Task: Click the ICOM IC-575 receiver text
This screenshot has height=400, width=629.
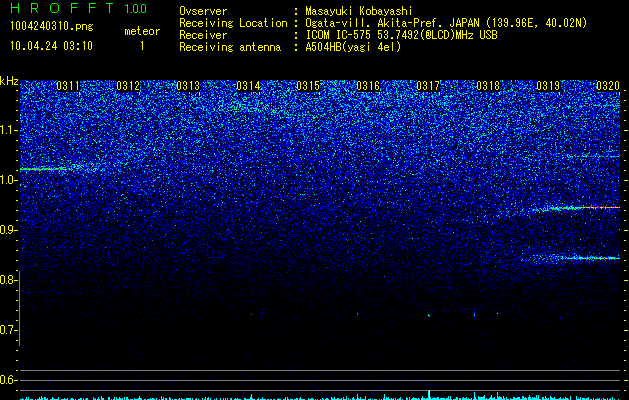Action: point(401,35)
